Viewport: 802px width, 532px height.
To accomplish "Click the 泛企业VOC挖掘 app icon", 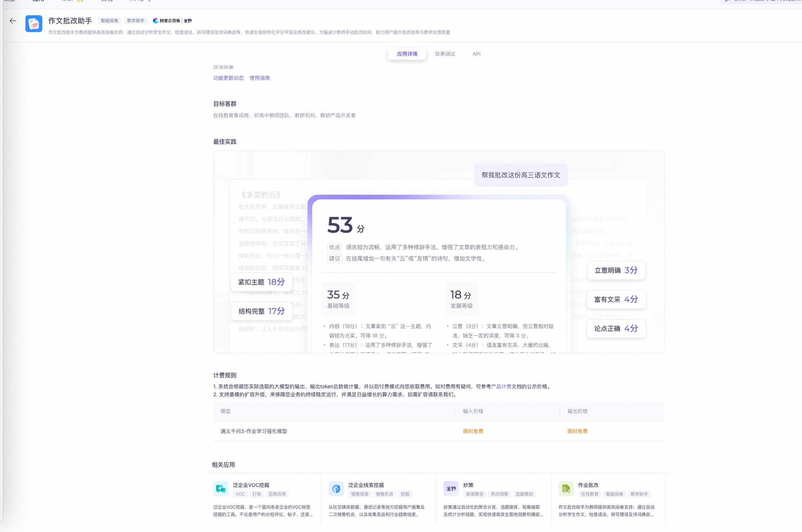I will tap(221, 489).
